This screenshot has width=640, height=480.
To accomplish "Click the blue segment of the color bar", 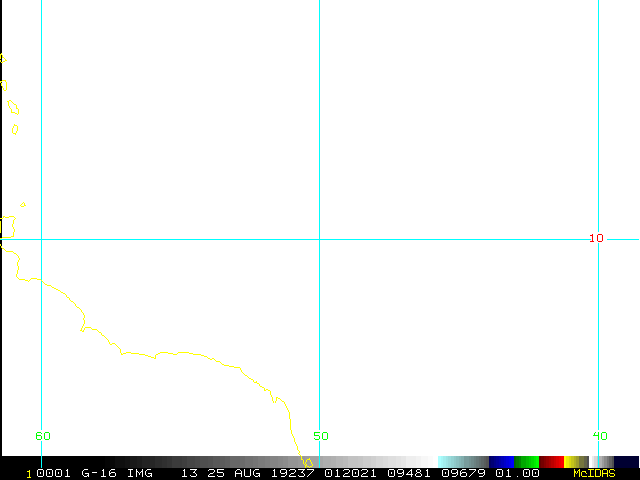I will coord(501,461).
